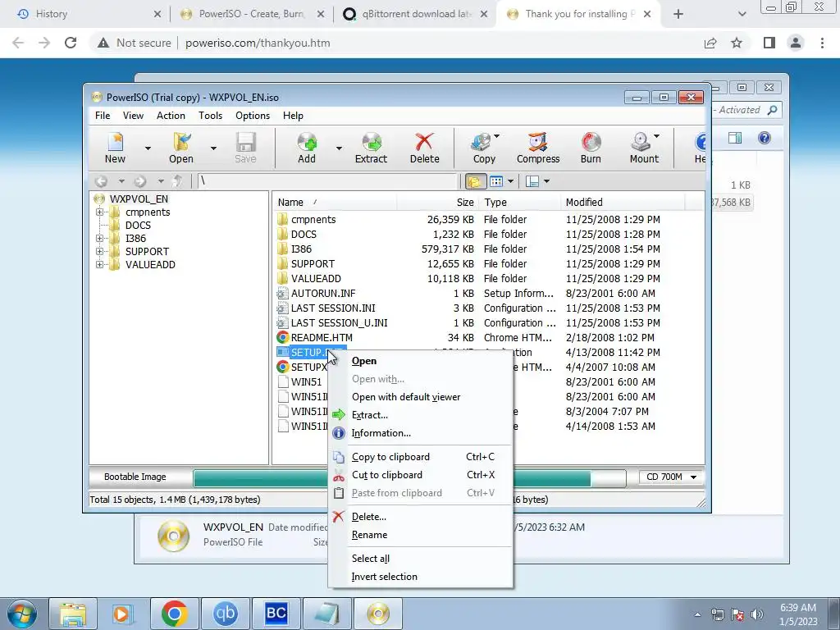Click the layout pane icon in navigation bar
Viewport: 840px width, 630px height.
pyautogui.click(x=532, y=181)
